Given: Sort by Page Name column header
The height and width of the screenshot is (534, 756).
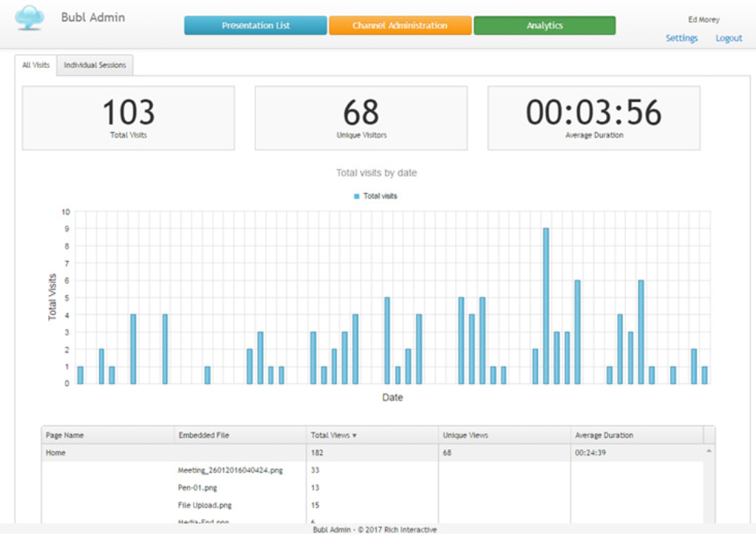Looking at the screenshot, I should click(x=107, y=435).
